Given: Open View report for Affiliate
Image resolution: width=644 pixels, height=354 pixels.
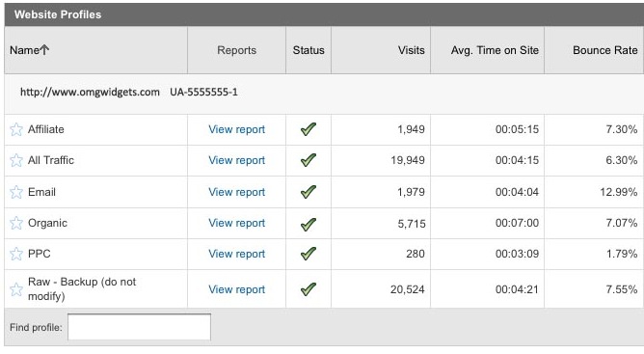Looking at the screenshot, I should (236, 129).
